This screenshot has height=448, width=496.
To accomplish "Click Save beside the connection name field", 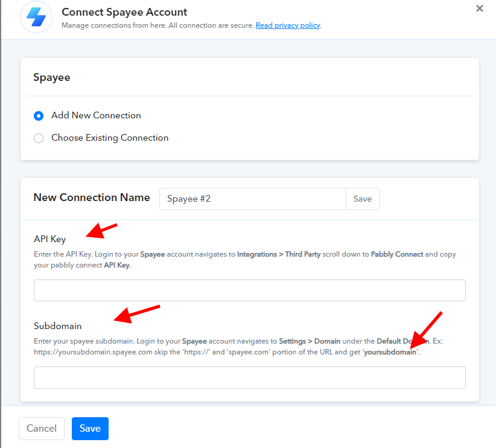I will pos(363,199).
